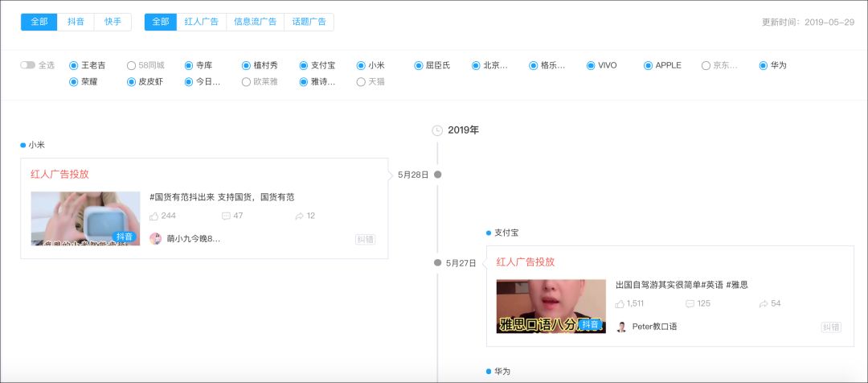Uncheck the 今日… brand option
868x383 pixels.
click(189, 82)
